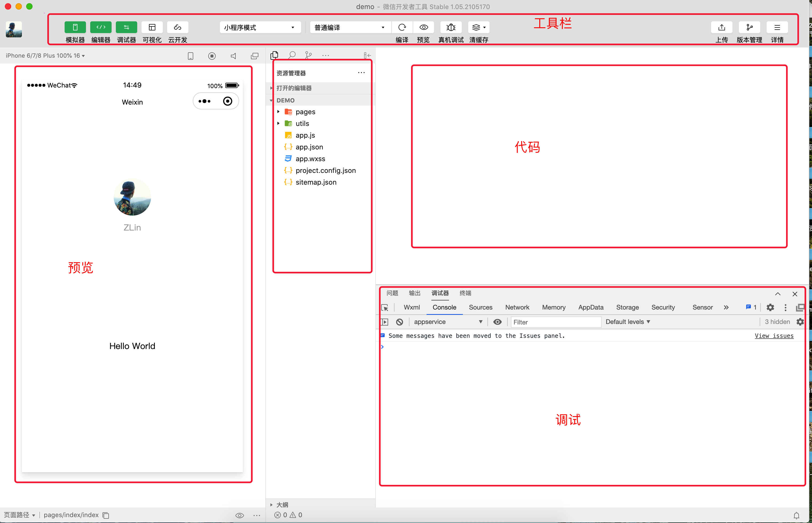
Task: Toggle the Editor (编辑器) panel
Action: click(101, 27)
